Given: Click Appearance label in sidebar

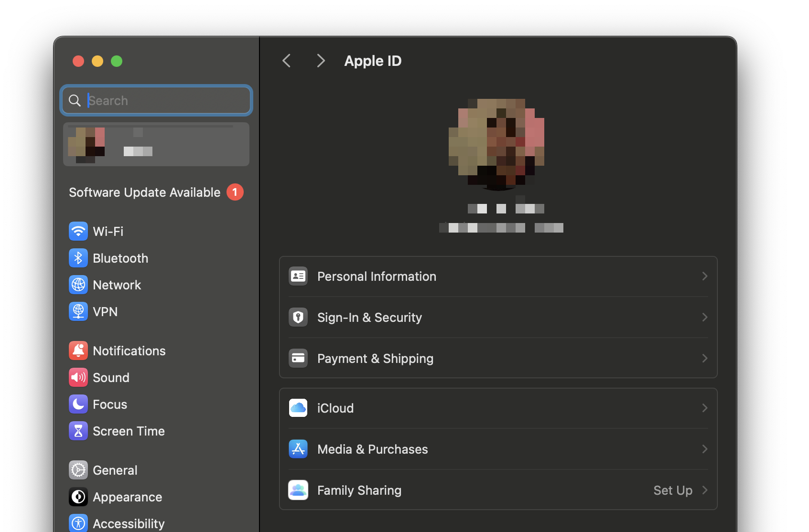Looking at the screenshot, I should (128, 497).
